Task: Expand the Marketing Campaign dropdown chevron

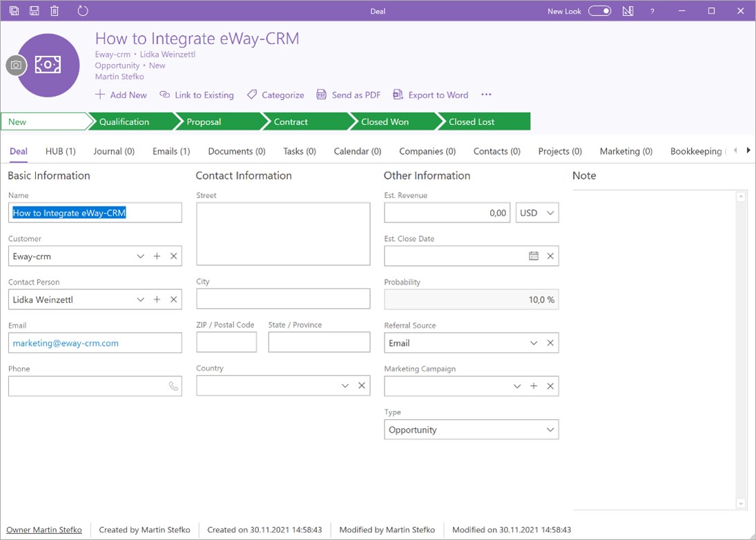Action: click(517, 386)
